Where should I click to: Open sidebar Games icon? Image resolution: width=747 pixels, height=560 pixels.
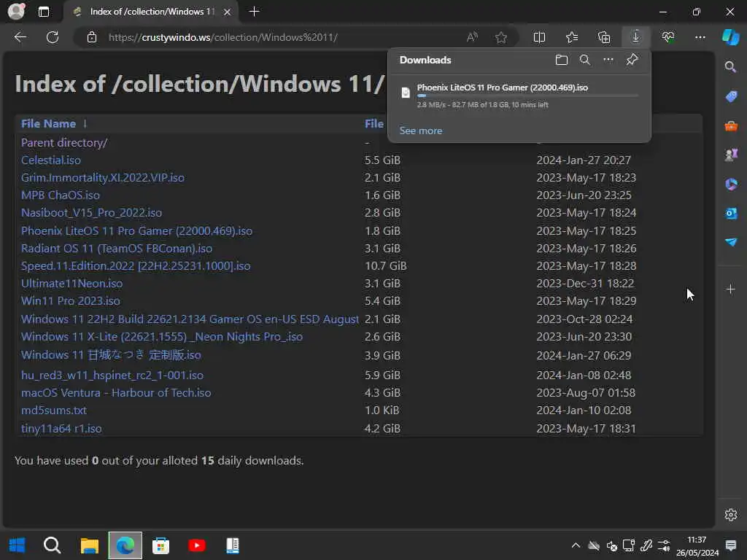pos(731,155)
